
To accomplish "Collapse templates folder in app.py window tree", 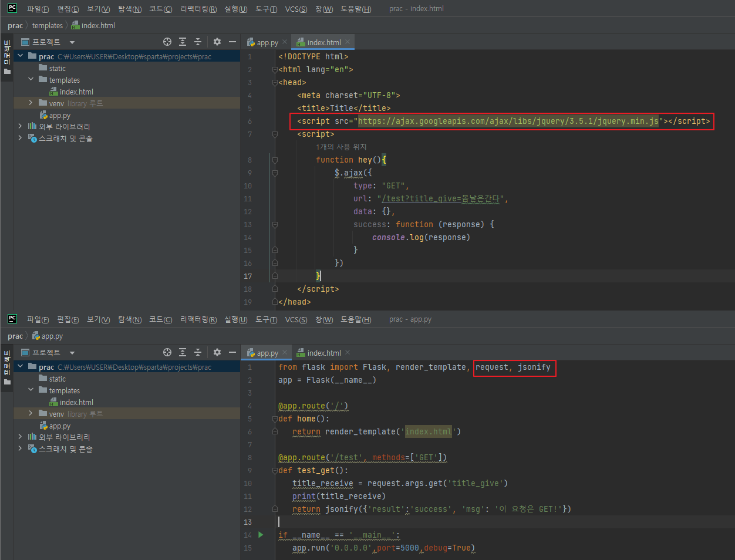I will (x=31, y=390).
